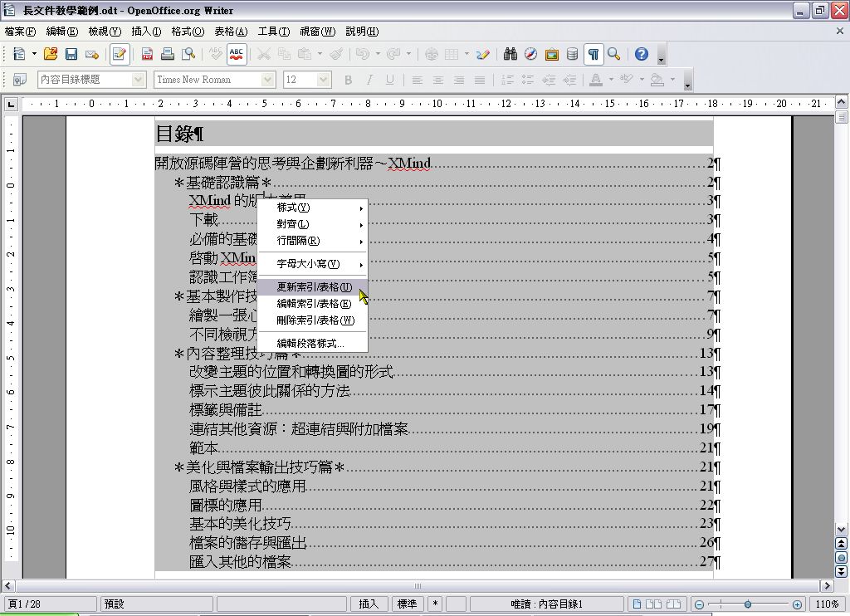850x616 pixels.
Task: Choose 刪除索引/表格 from context menu
Action: pos(313,320)
